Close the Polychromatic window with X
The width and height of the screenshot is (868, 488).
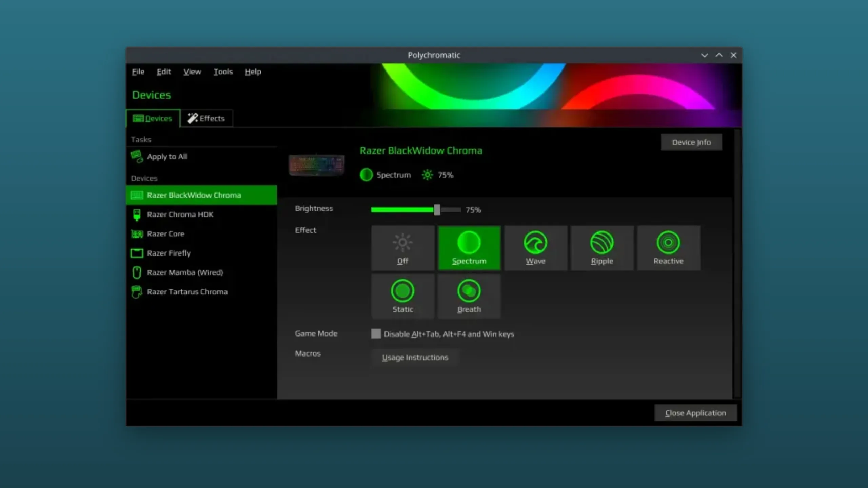(733, 55)
